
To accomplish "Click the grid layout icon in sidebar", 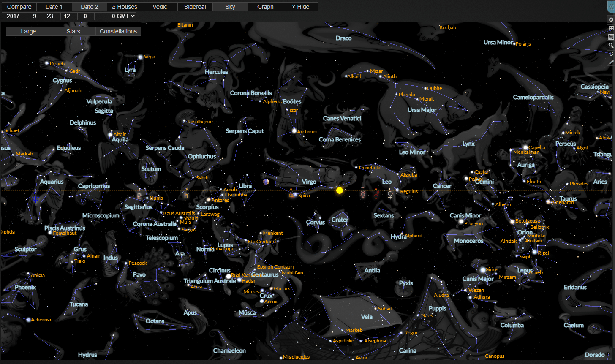I will (611, 28).
